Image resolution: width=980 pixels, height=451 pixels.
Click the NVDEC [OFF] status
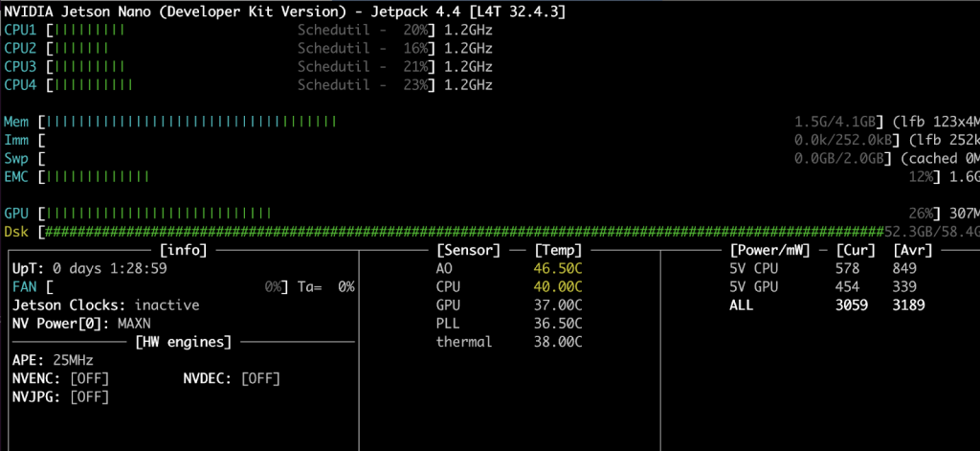[x=232, y=379]
